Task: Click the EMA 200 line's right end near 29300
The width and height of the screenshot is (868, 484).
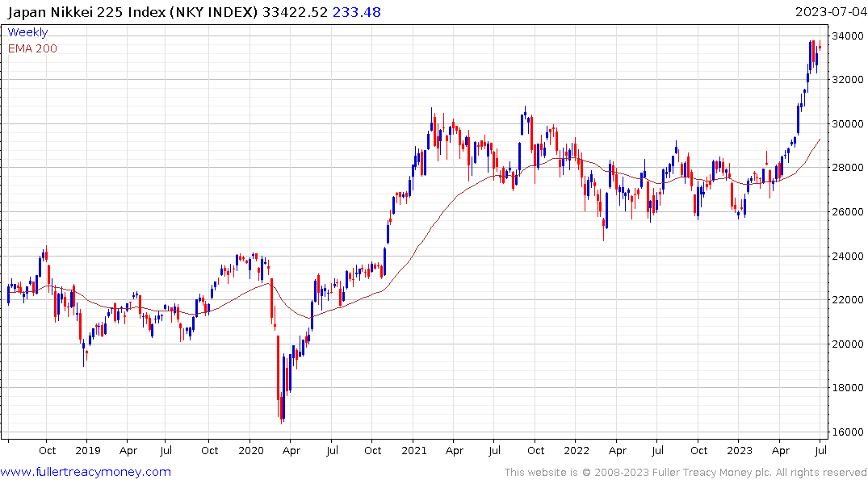Action: coord(820,140)
